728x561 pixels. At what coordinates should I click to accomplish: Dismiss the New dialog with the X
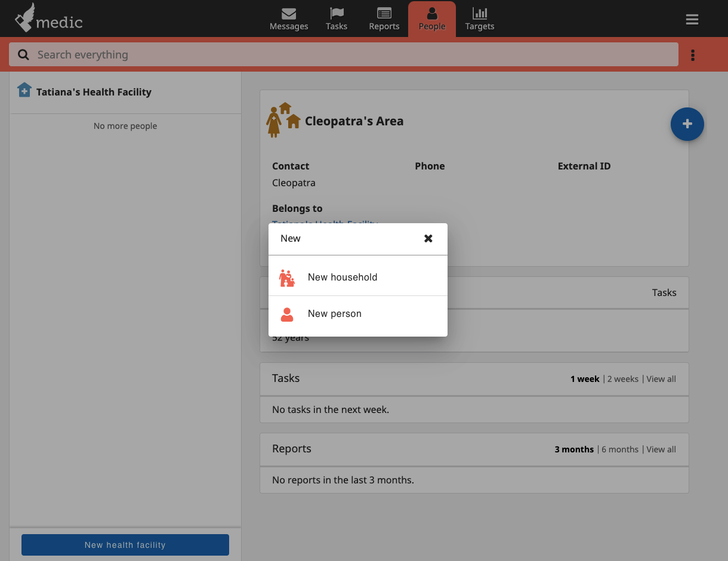coord(428,238)
